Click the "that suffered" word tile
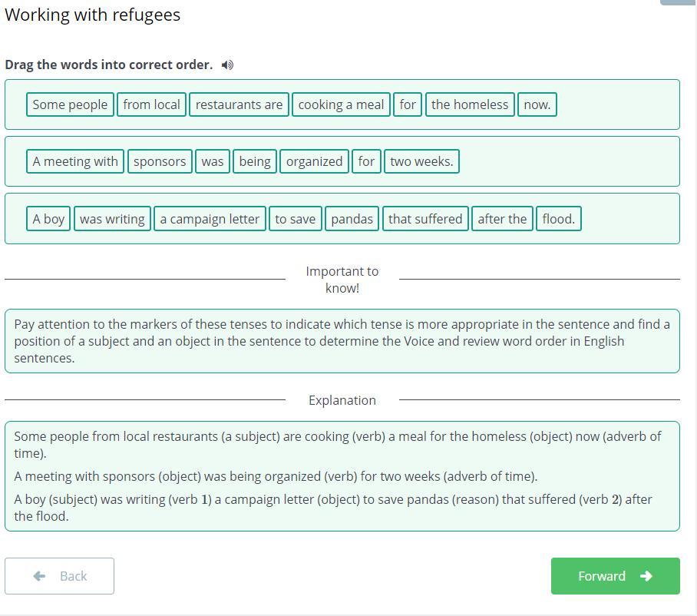Screen dimensions: 697x616 click(x=425, y=219)
